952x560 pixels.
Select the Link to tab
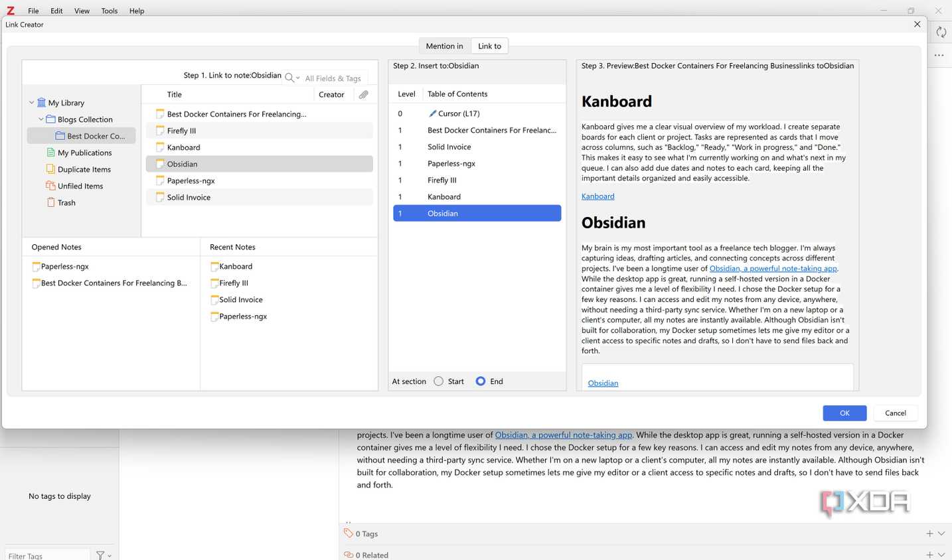490,46
